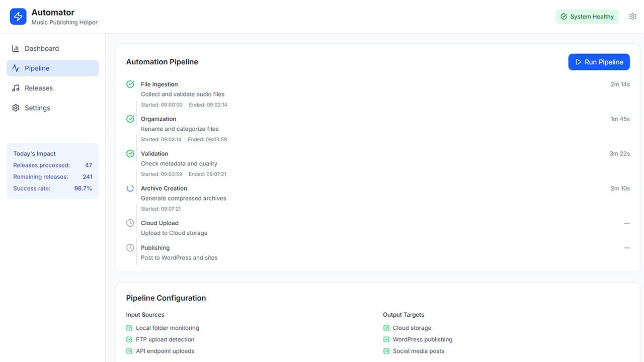Click the File Ingestion completed check icon
Screen dimensions: 644x362
click(x=130, y=84)
